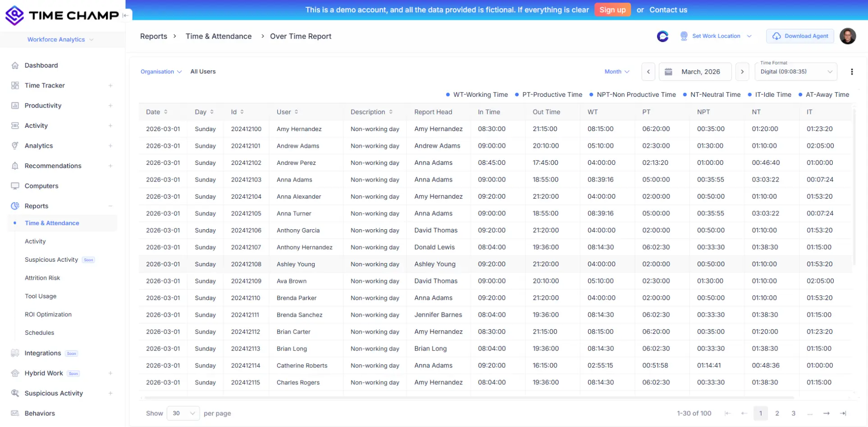The height and width of the screenshot is (427, 868).
Task: Open the chat support icon in the header
Action: 662,36
